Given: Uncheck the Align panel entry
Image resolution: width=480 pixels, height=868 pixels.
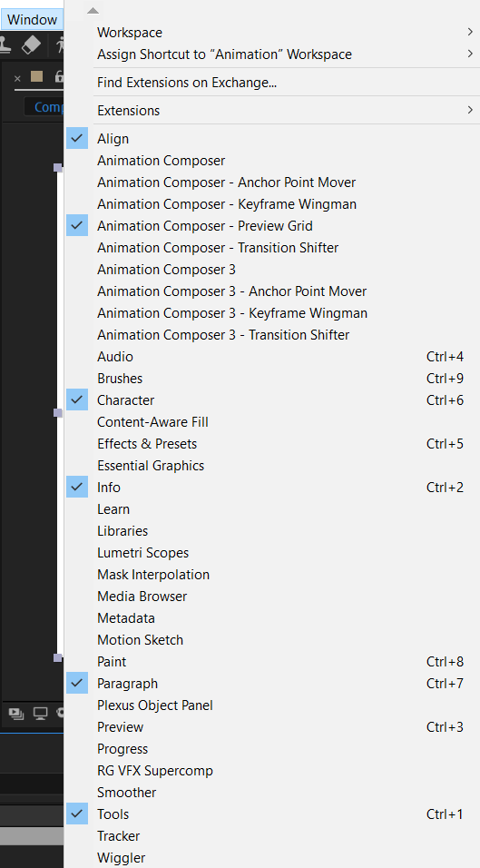Looking at the screenshot, I should [x=271, y=139].
